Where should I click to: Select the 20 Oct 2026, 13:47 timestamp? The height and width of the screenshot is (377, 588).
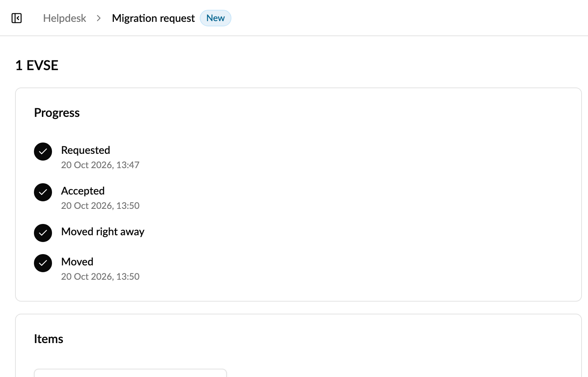[100, 165]
